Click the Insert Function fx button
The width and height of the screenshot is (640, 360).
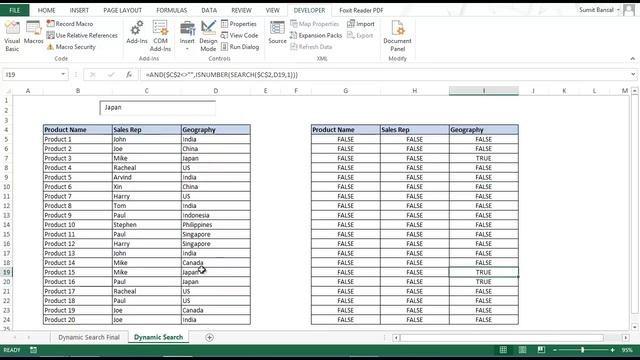tap(129, 75)
